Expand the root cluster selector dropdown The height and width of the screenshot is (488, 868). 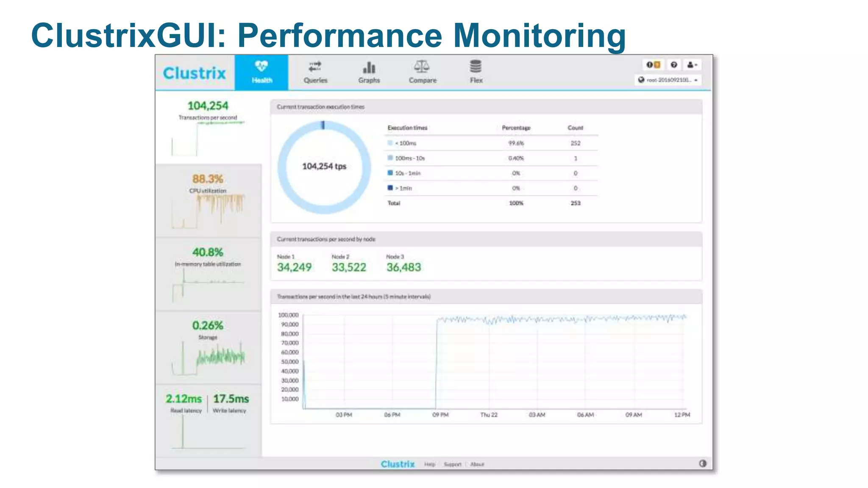pos(668,80)
